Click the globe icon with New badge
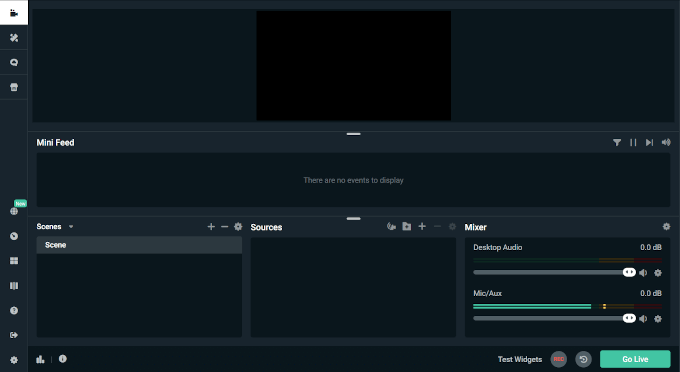 click(14, 211)
